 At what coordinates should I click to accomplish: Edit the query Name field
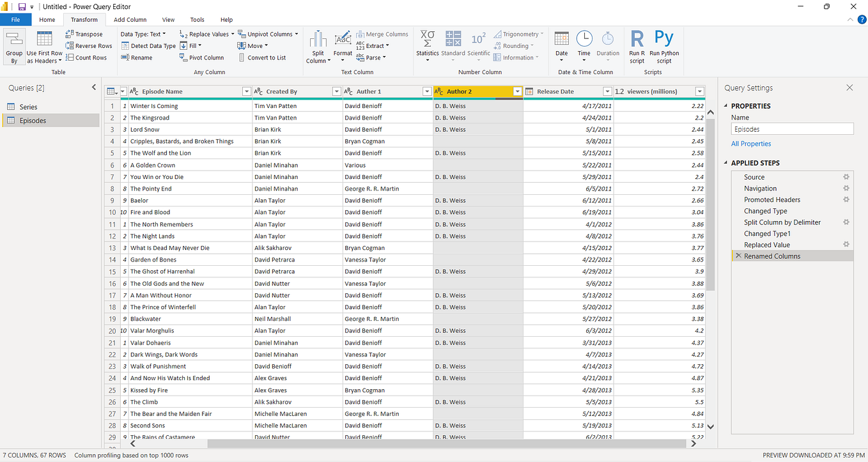pos(792,128)
